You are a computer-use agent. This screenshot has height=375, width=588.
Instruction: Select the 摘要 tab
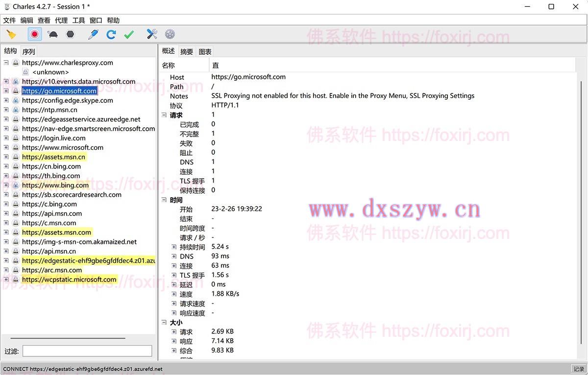click(x=187, y=51)
